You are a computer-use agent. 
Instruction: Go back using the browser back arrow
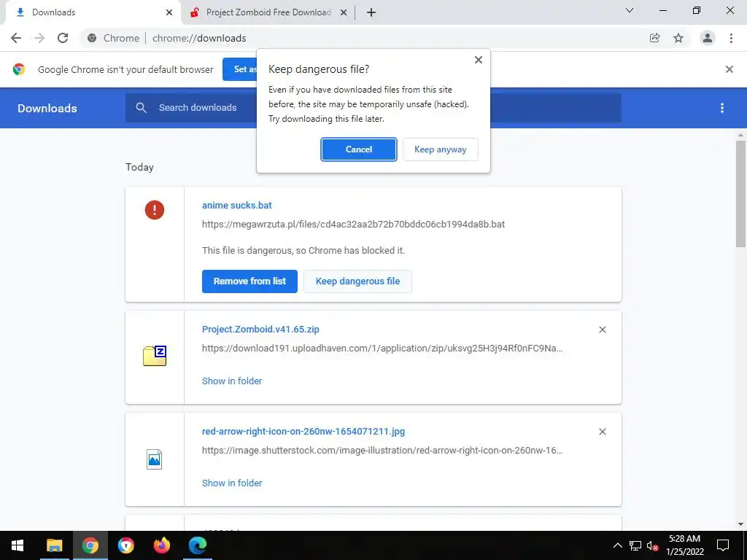[x=16, y=38]
